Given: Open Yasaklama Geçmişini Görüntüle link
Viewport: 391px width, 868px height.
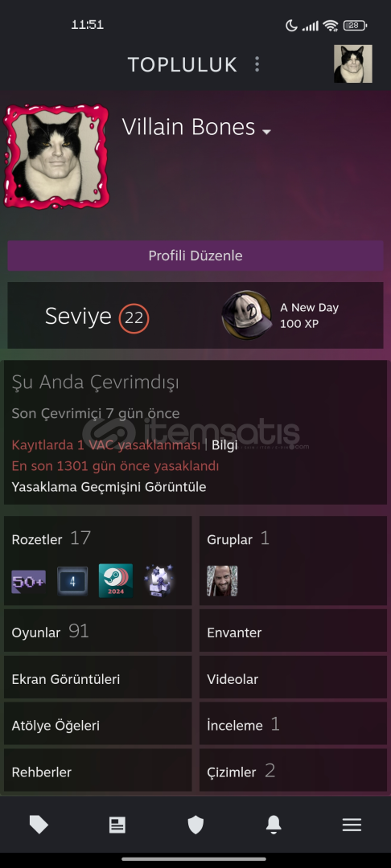Looking at the screenshot, I should point(109,487).
